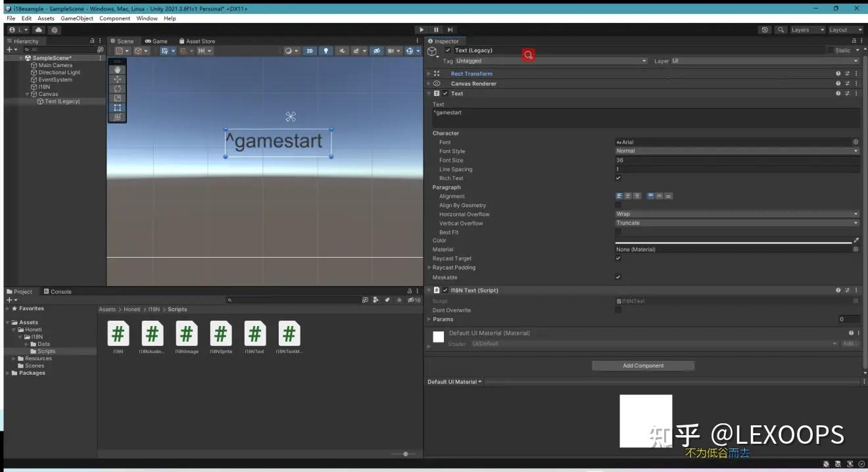The width and height of the screenshot is (868, 472).
Task: Toggle scene view lighting
Action: (325, 51)
